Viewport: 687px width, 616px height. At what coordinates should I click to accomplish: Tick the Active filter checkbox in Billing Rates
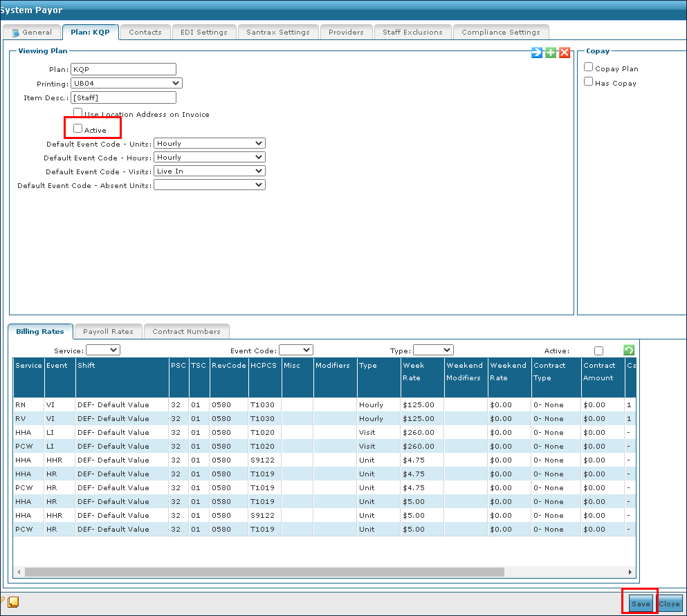tap(598, 351)
